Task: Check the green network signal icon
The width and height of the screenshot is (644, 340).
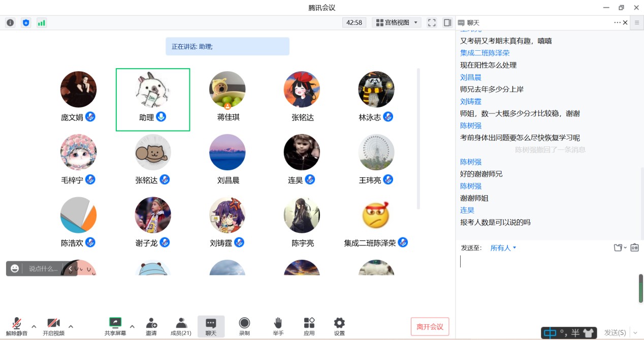Action: 42,22
